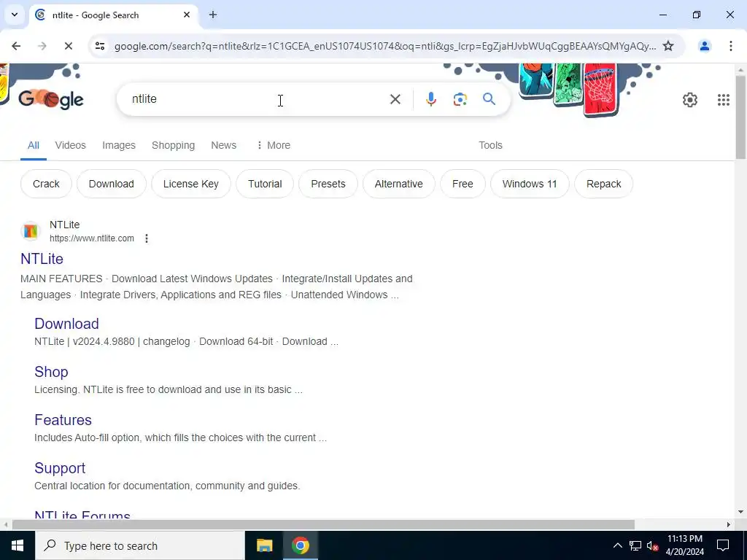
Task: Click the scroll down arrow of vertical scrollbar
Action: (x=740, y=512)
